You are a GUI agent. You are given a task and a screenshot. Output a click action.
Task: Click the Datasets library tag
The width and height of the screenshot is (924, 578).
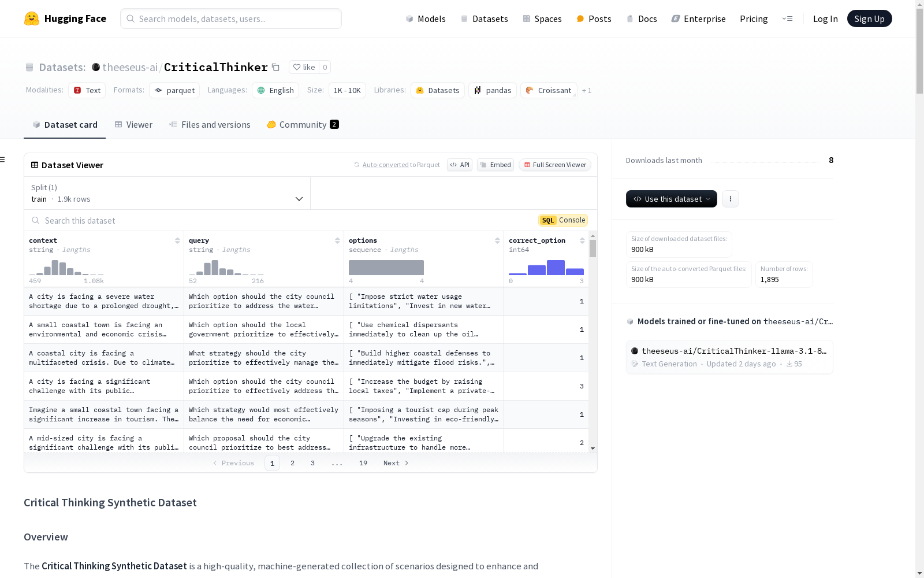tap(438, 90)
